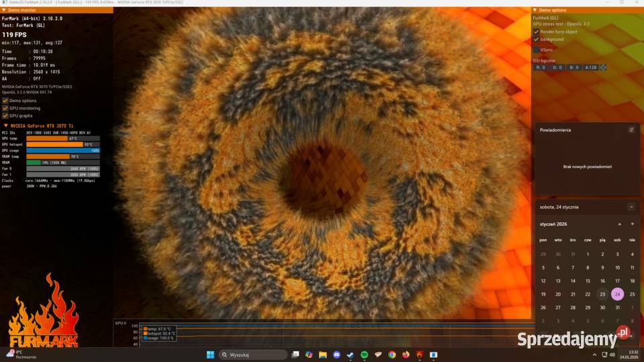Image resolution: width=644 pixels, height=362 pixels.
Task: Click the G: 0 color value field
Action: [x=557, y=67]
